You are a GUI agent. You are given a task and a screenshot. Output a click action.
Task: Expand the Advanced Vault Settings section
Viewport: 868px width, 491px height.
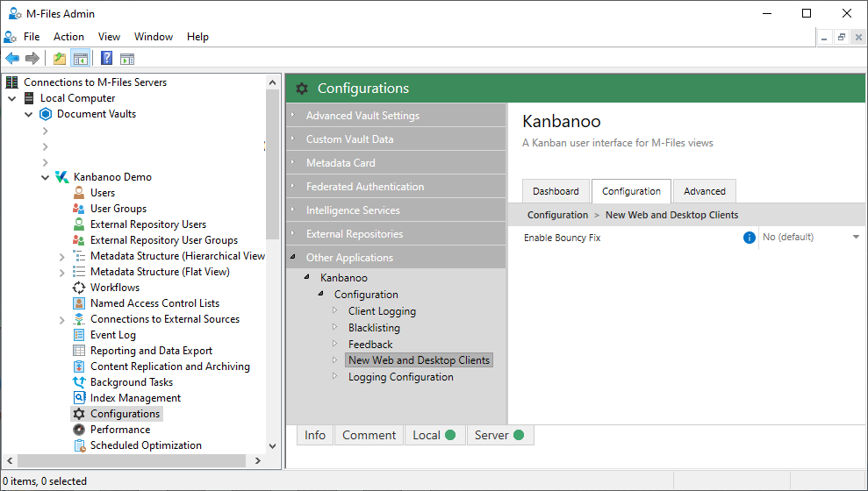293,115
